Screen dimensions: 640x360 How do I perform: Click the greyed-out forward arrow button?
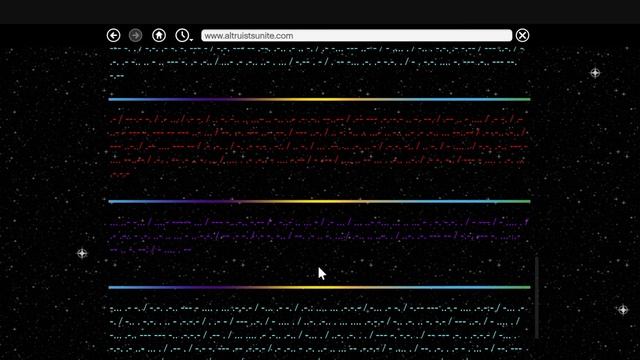pos(136,36)
